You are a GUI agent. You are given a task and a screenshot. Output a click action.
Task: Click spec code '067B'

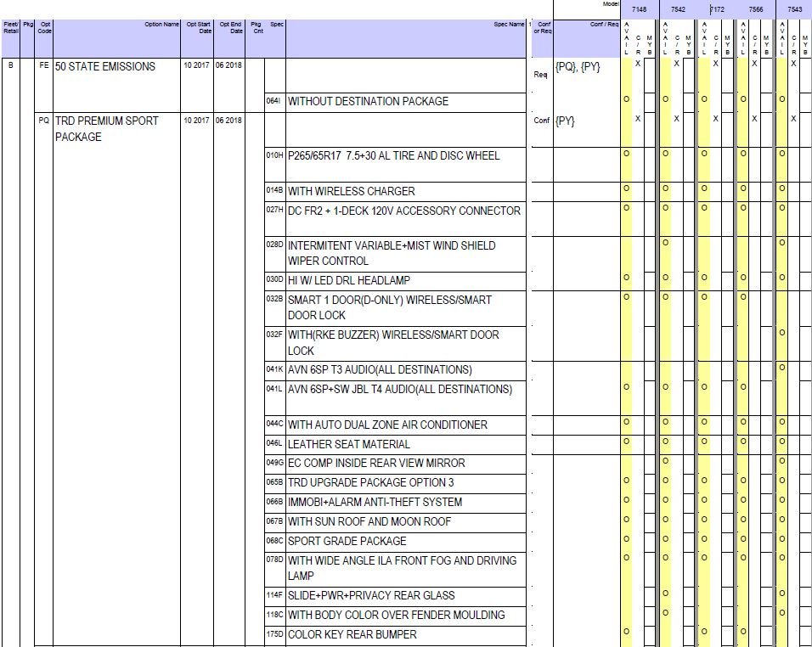point(274,520)
